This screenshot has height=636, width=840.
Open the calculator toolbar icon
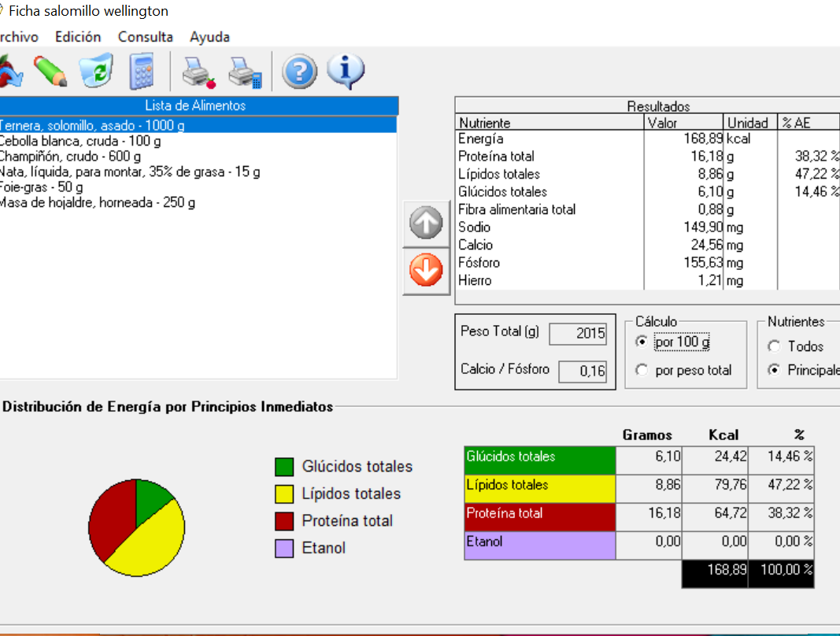pyautogui.click(x=141, y=72)
